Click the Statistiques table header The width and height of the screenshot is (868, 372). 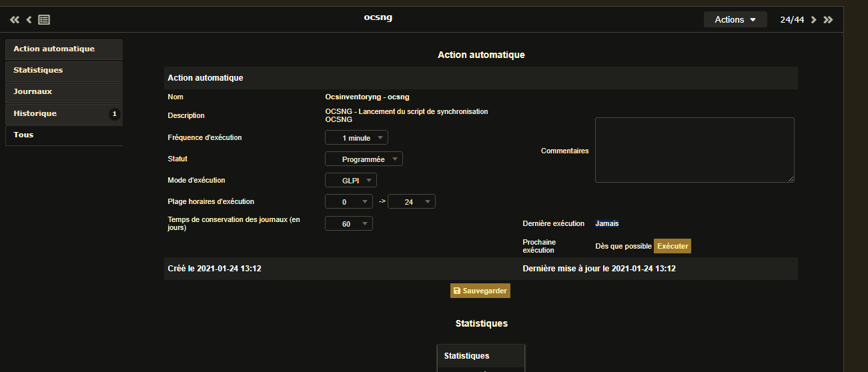tap(481, 356)
